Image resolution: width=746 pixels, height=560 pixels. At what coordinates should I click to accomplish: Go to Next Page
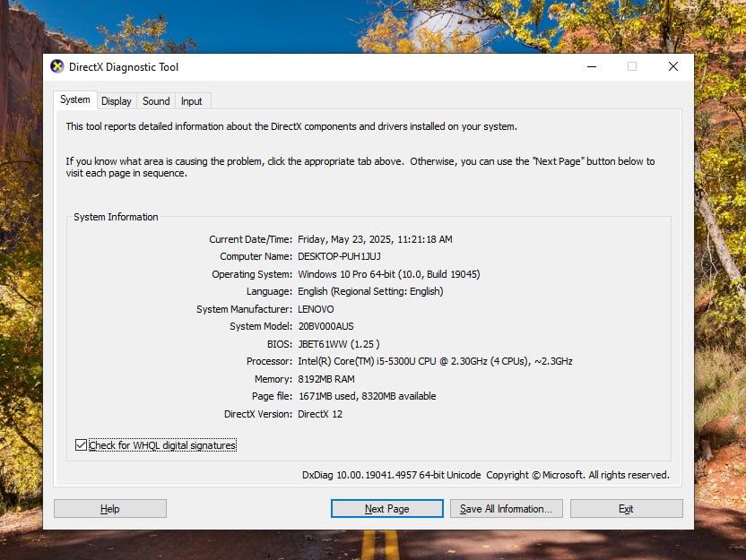pyautogui.click(x=386, y=509)
